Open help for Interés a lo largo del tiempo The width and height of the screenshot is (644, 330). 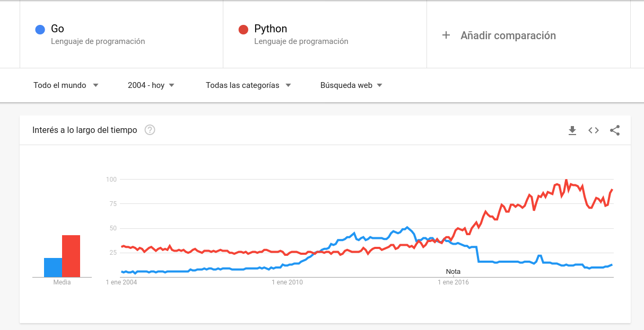coord(150,130)
